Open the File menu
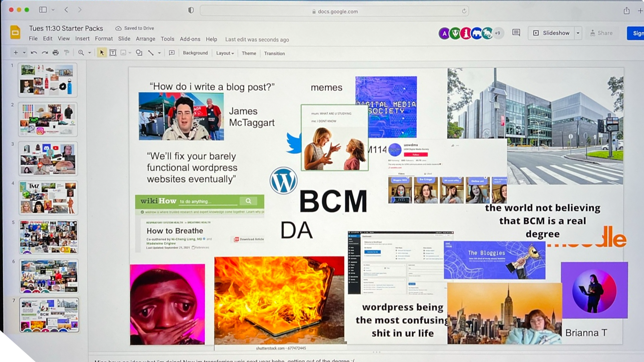This screenshot has width=644, height=362. coord(33,39)
